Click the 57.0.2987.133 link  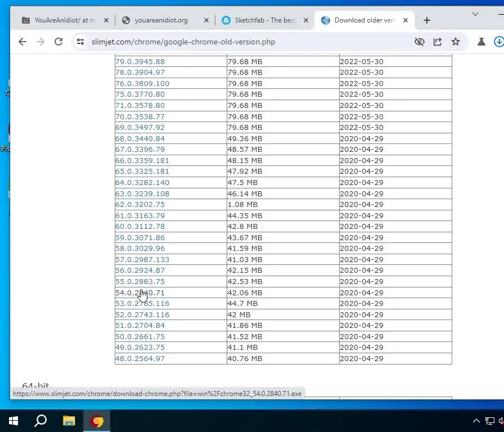coord(142,259)
